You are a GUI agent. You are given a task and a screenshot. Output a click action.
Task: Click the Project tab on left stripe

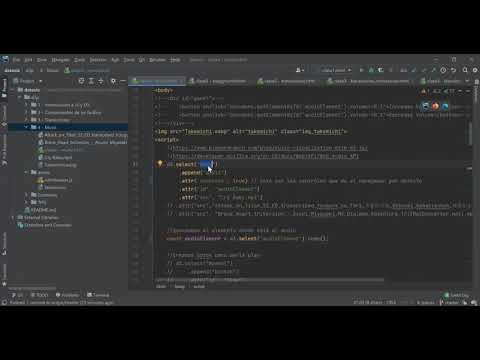point(4,87)
